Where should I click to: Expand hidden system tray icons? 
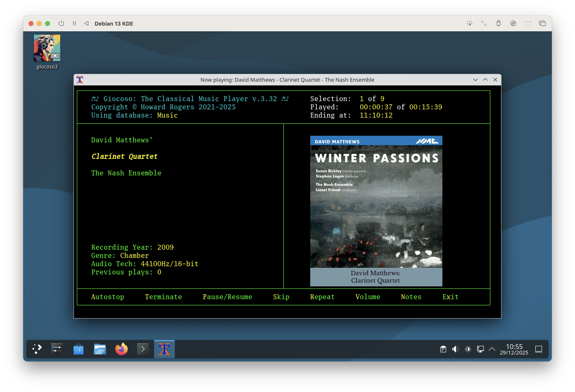(x=492, y=349)
